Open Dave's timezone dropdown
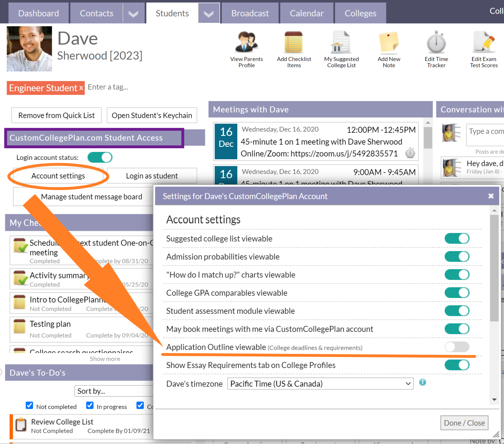504x444 pixels. [320, 384]
